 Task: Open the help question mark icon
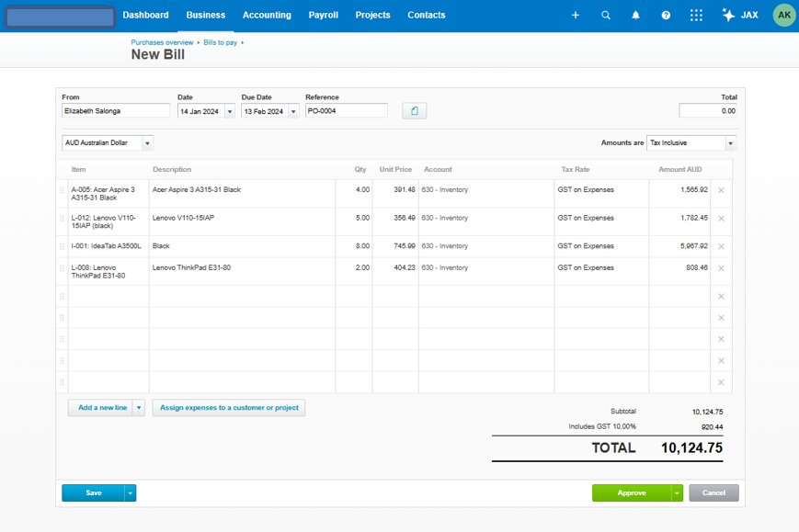coord(666,16)
